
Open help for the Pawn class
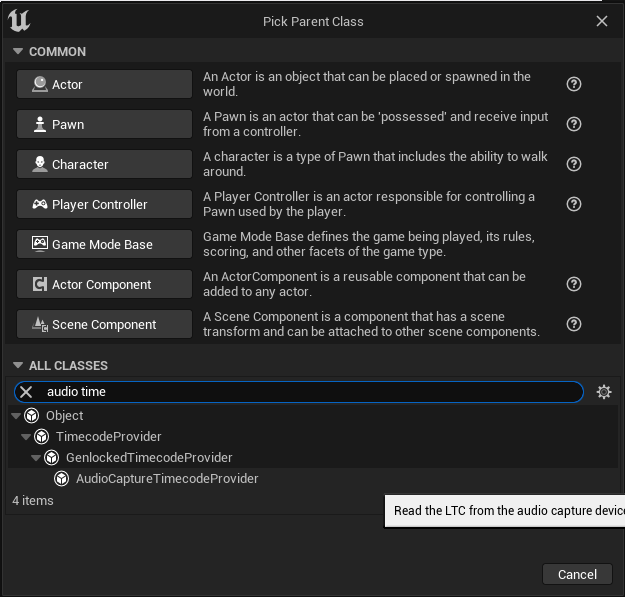(574, 124)
